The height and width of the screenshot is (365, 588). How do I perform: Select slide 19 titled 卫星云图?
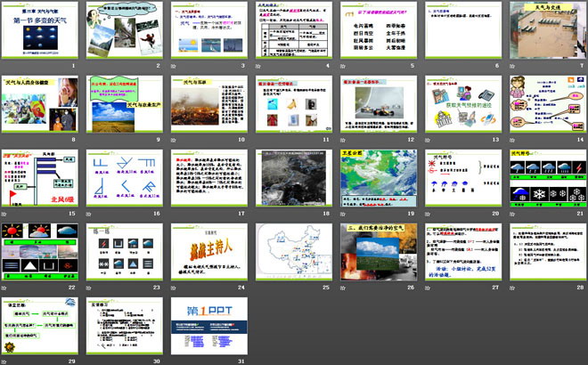(377, 177)
